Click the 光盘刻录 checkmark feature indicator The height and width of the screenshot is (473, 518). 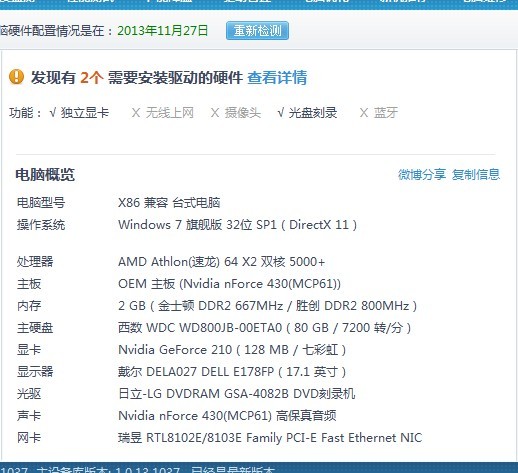[x=307, y=113]
